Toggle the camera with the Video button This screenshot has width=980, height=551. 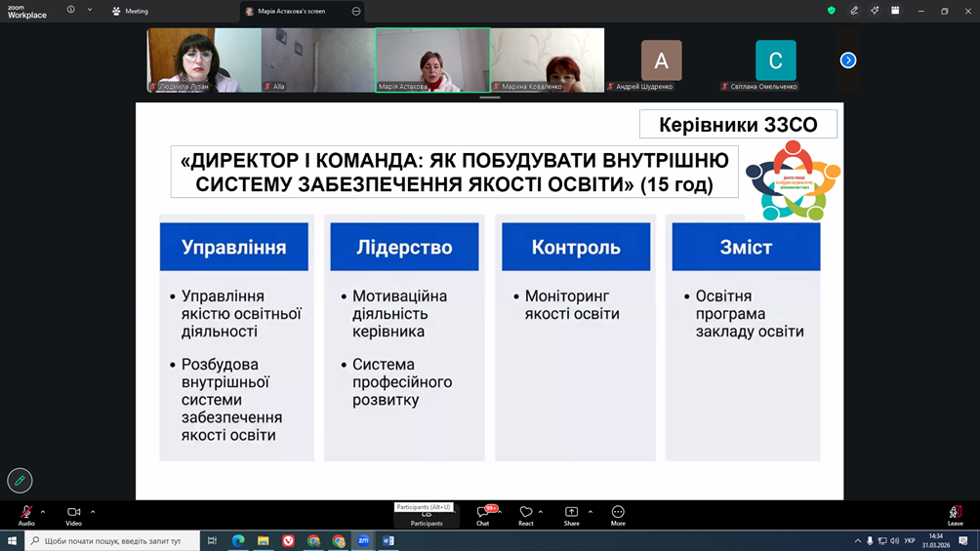73,513
